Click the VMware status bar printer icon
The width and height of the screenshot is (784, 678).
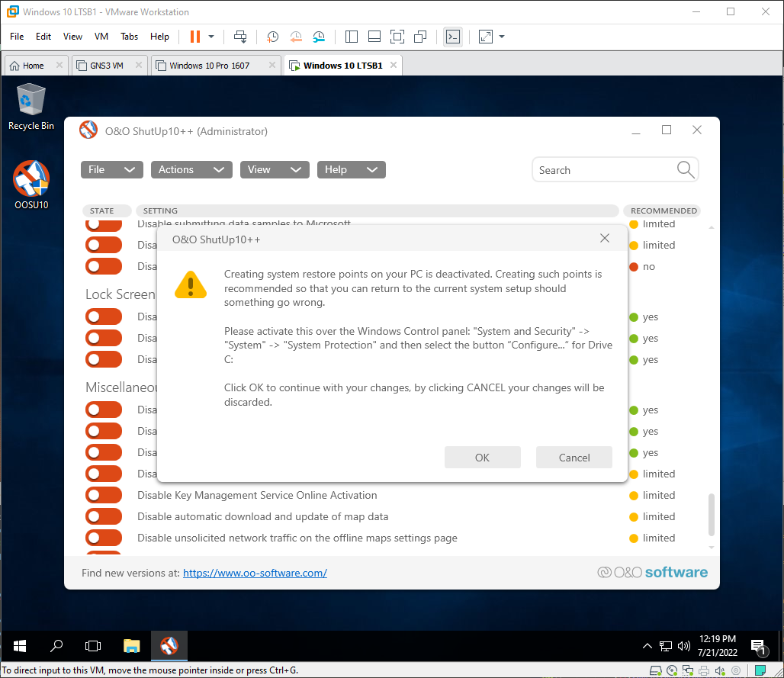point(704,670)
